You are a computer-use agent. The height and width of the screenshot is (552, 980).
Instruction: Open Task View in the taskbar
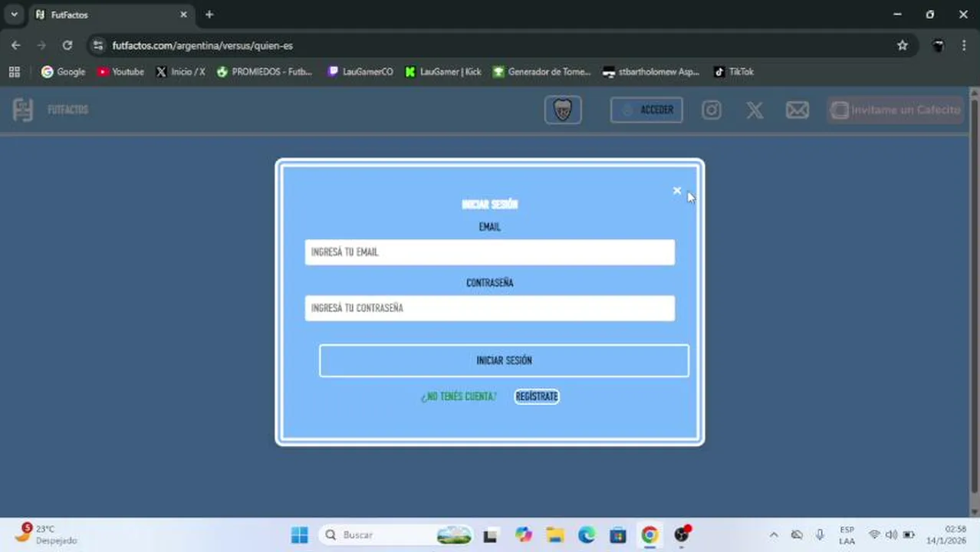click(x=490, y=535)
